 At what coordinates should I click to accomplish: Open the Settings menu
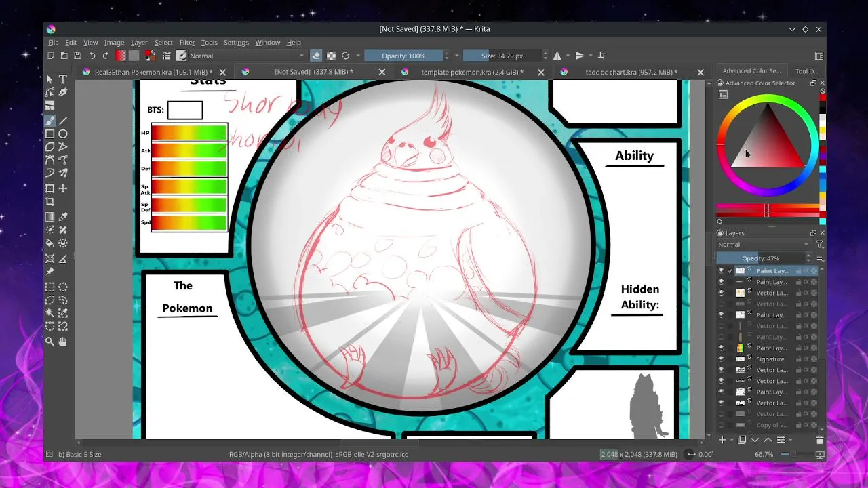pyautogui.click(x=236, y=43)
